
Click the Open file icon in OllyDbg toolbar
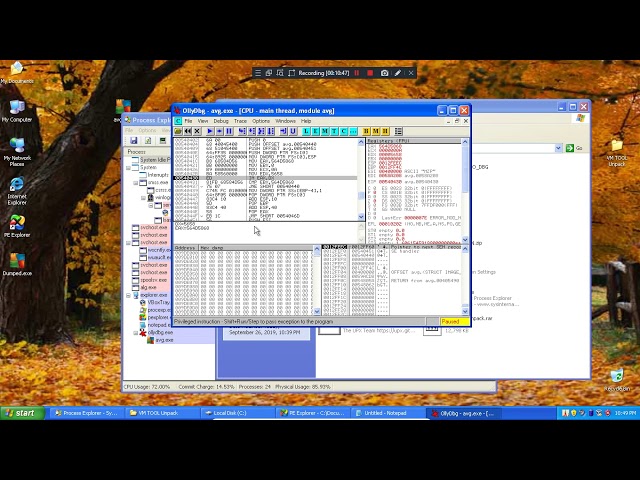pos(178,131)
